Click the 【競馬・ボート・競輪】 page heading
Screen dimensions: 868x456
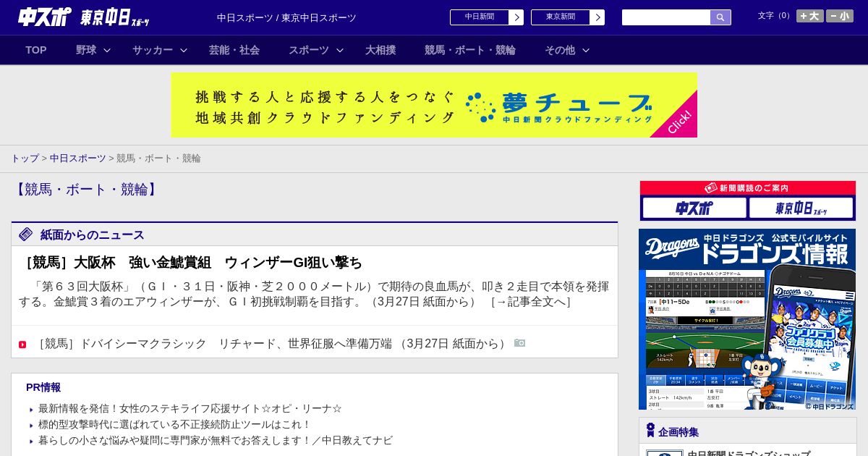(86, 190)
